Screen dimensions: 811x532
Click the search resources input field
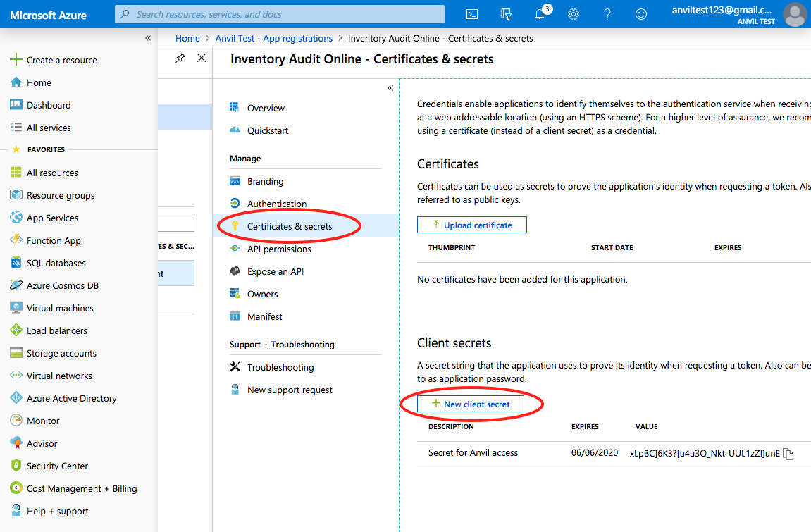(280, 13)
